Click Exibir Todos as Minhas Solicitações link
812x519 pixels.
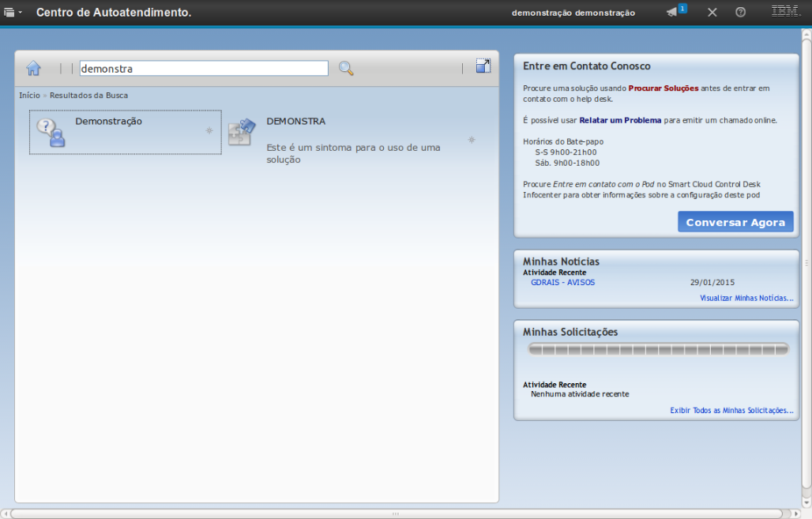(731, 411)
